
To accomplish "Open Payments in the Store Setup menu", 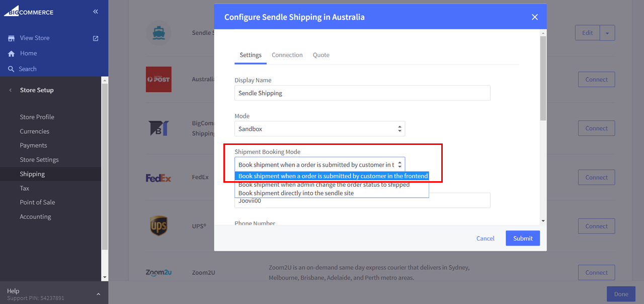I will coord(33,145).
